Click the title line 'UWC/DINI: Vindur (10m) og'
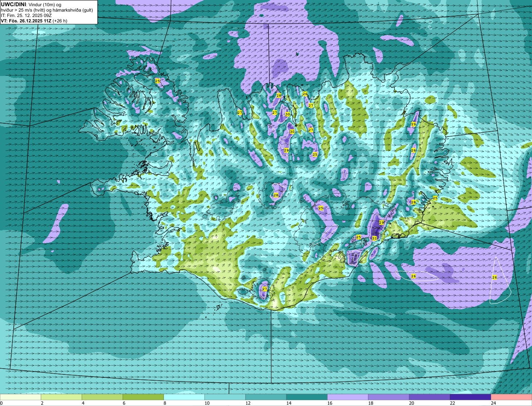This screenshot has width=532, height=406. tap(31, 4)
